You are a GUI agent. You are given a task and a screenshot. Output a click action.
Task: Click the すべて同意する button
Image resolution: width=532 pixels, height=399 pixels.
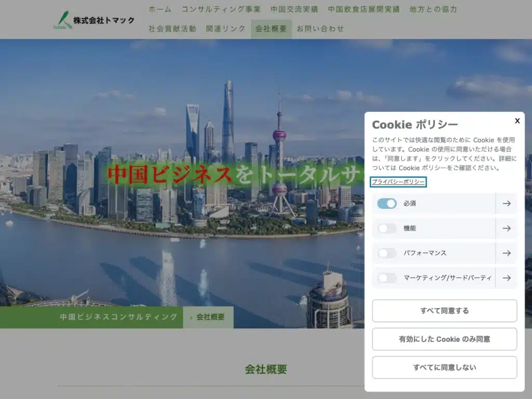(x=445, y=311)
